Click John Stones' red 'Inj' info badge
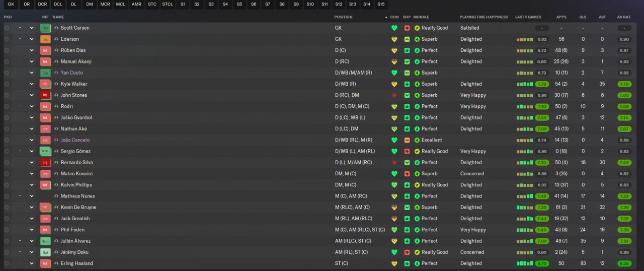 [x=45, y=95]
